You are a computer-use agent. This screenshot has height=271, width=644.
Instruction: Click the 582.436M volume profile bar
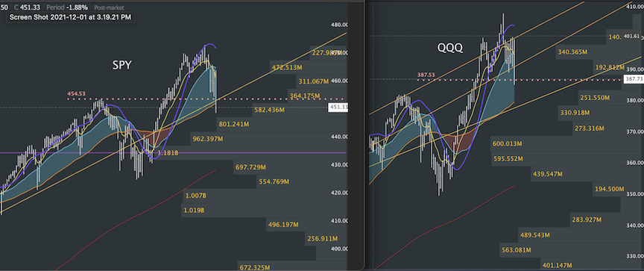pos(299,110)
